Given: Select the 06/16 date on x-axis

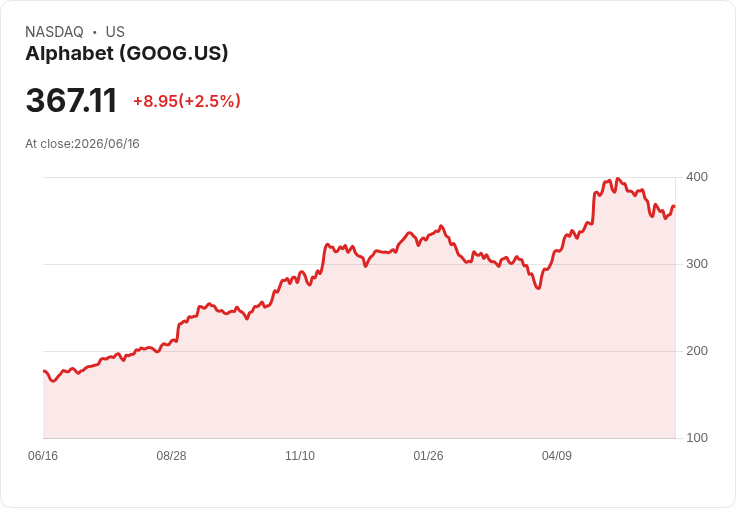Looking at the screenshot, I should (43, 455).
